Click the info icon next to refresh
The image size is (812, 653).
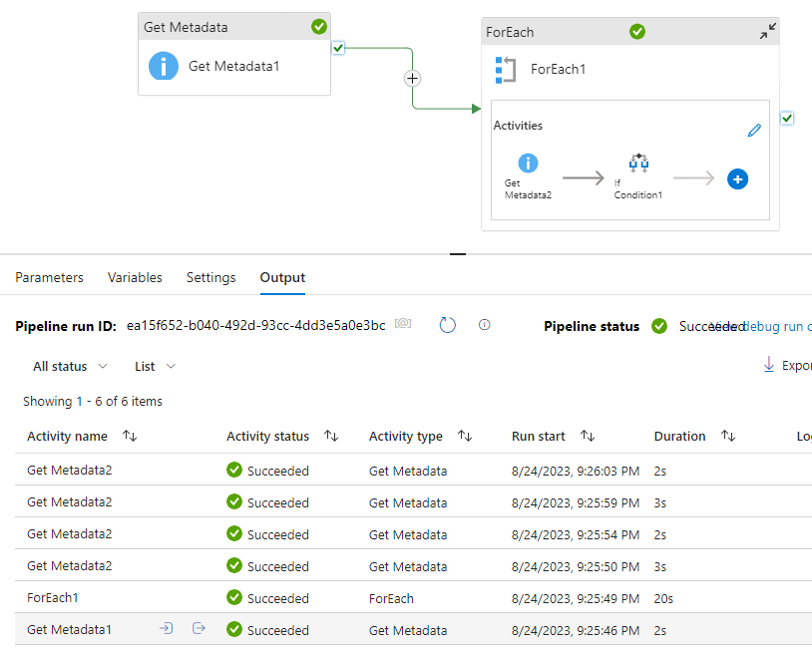(484, 324)
